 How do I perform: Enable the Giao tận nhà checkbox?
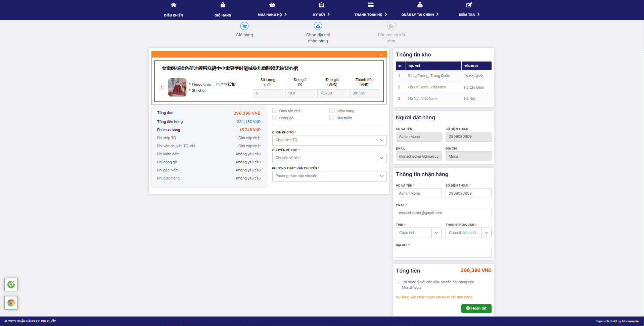click(x=275, y=111)
